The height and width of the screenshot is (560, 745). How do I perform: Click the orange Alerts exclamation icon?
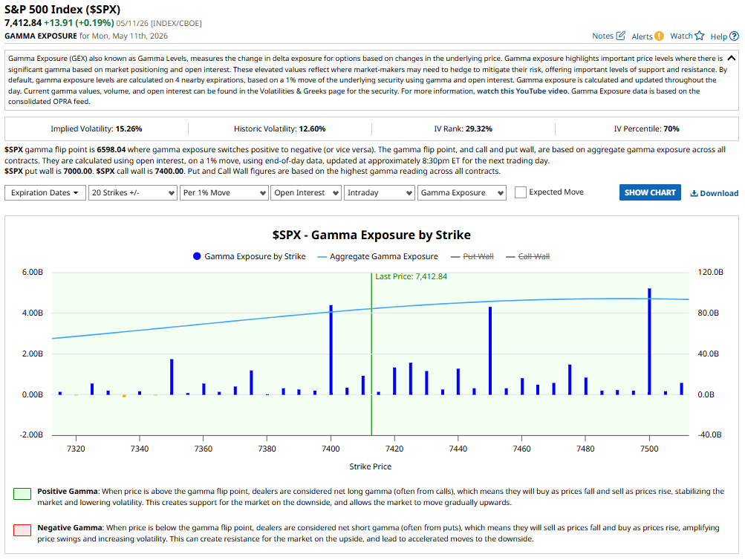[659, 36]
